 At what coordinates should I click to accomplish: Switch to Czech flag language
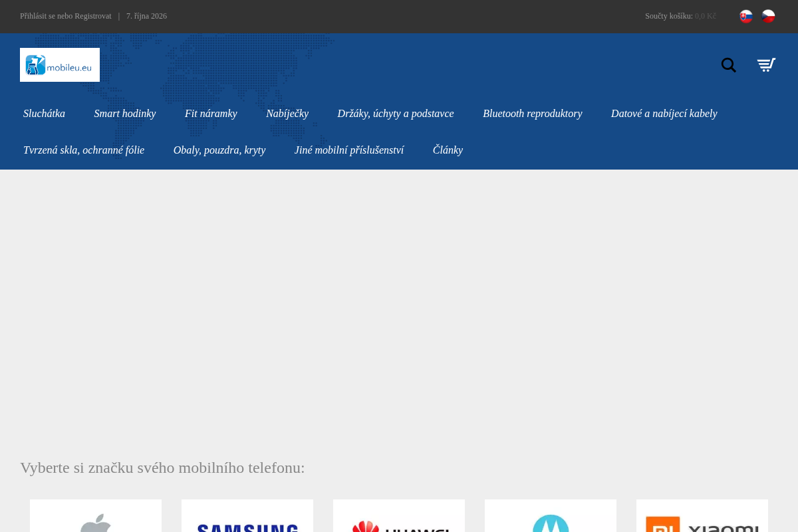tap(768, 16)
